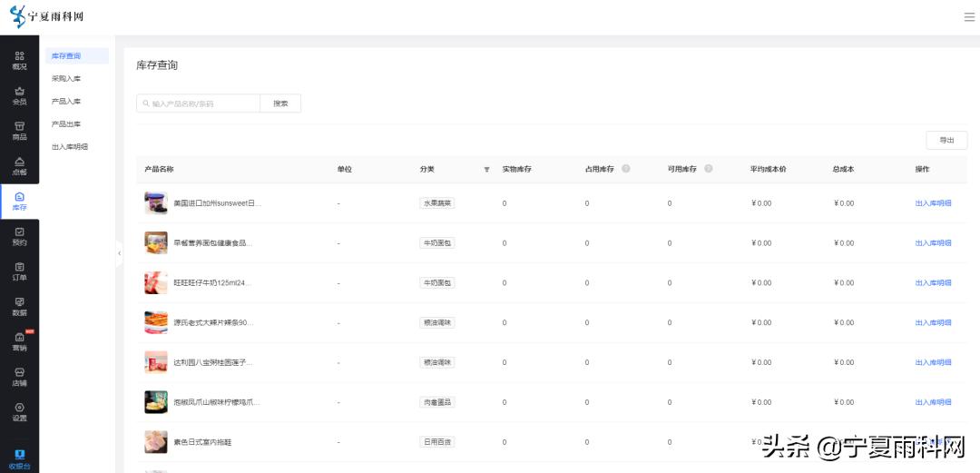Image resolution: width=980 pixels, height=473 pixels.
Task: Open the 数据 data sidebar icon
Action: (x=19, y=307)
